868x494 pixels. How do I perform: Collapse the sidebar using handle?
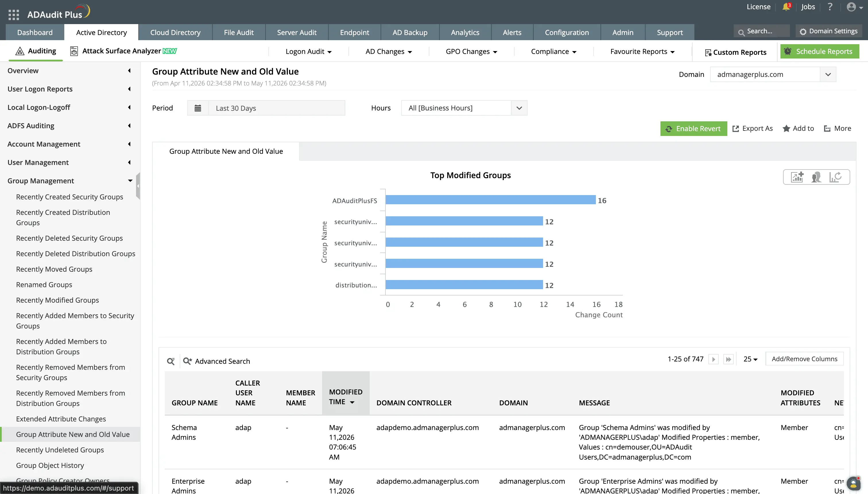138,186
